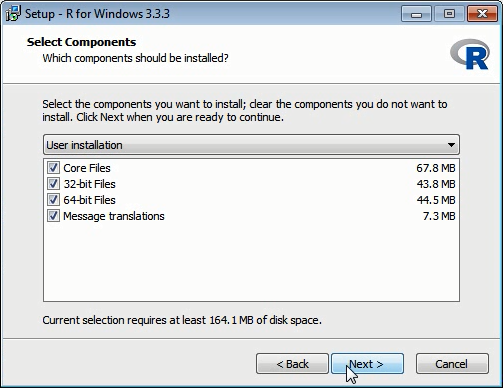Select the 32-bit Files list entry
Screen dimensions: 503x388
251,184
